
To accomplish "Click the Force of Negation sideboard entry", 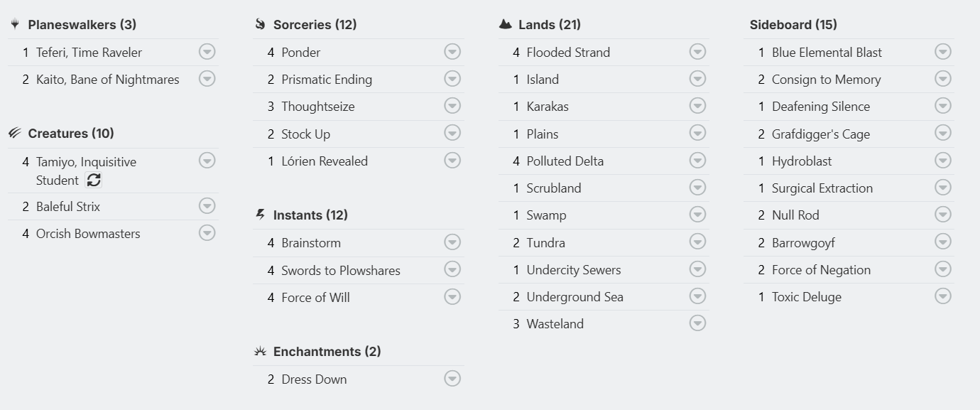I will (821, 270).
